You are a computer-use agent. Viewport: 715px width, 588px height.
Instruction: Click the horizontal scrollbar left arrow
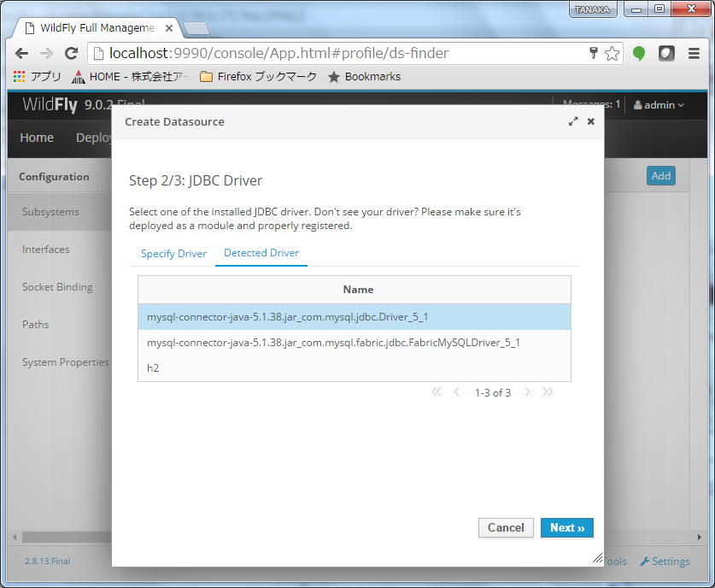coord(15,537)
